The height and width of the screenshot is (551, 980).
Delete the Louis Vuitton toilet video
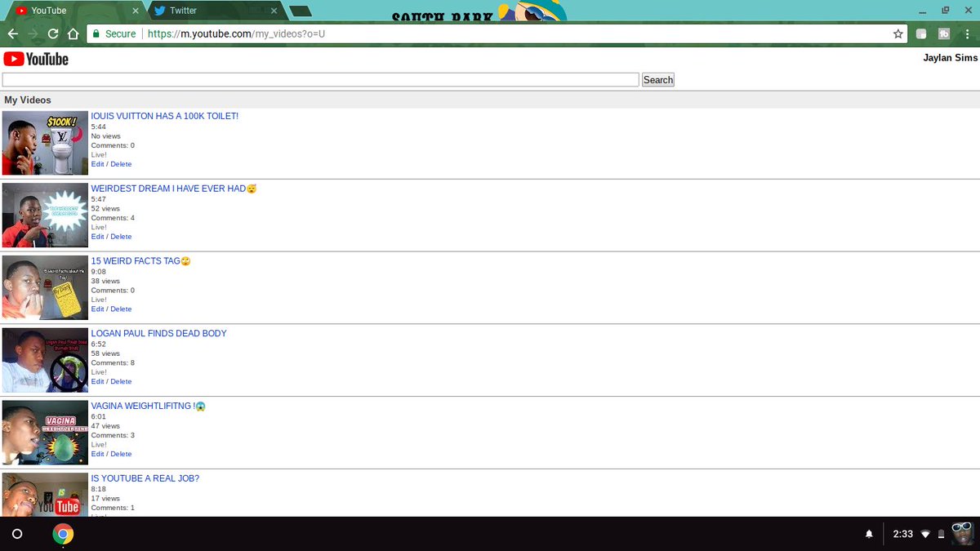coord(121,164)
